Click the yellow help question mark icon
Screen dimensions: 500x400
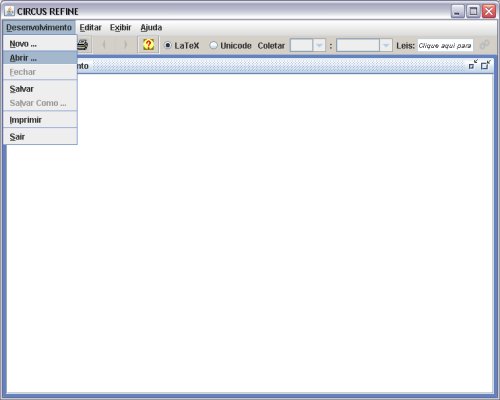click(x=148, y=45)
